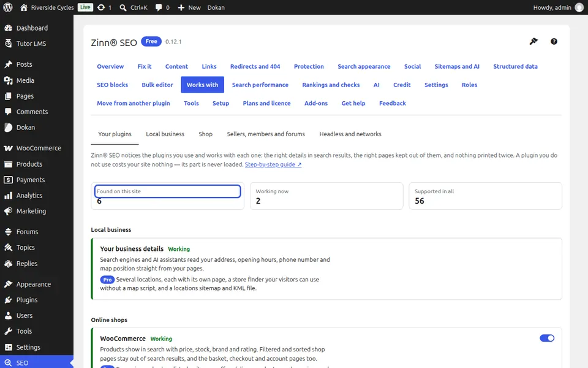Open the Plans and licence tab
The height and width of the screenshot is (368, 588).
coord(266,103)
